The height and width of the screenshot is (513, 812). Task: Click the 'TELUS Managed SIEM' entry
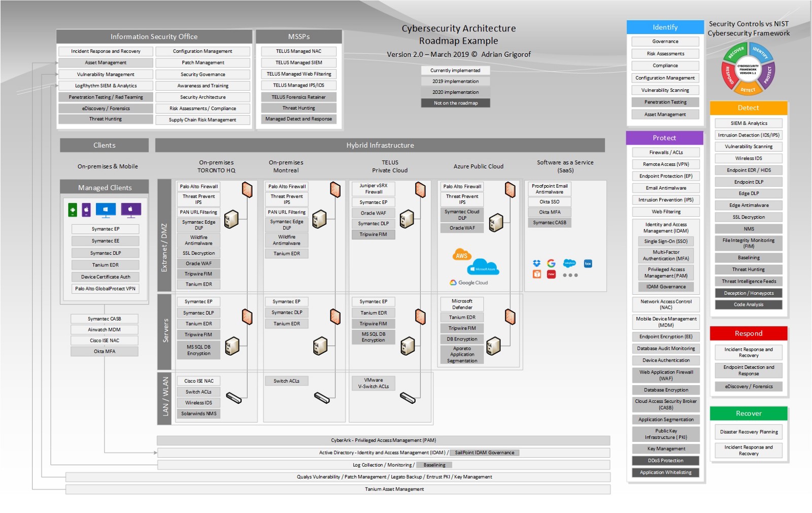pyautogui.click(x=298, y=62)
